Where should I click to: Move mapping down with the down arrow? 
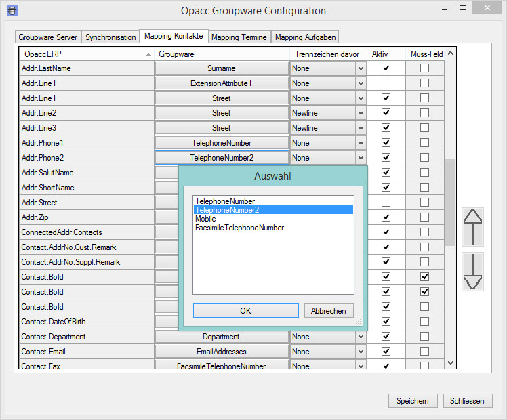point(472,272)
